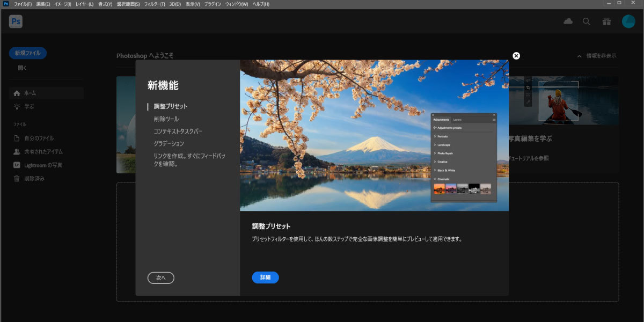The image size is (644, 322).
Task: Click the Photoshop Ps home logo
Action: click(x=16, y=21)
